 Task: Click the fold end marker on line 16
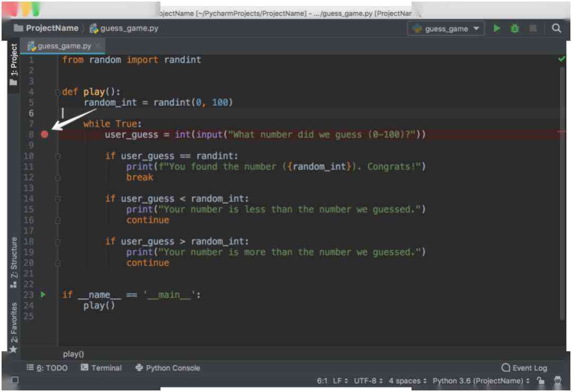point(57,221)
